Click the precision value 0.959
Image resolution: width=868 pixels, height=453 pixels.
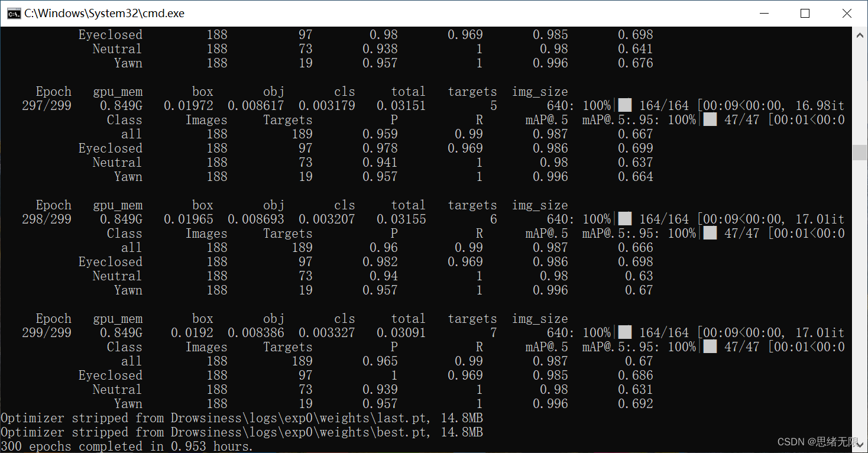coord(380,134)
